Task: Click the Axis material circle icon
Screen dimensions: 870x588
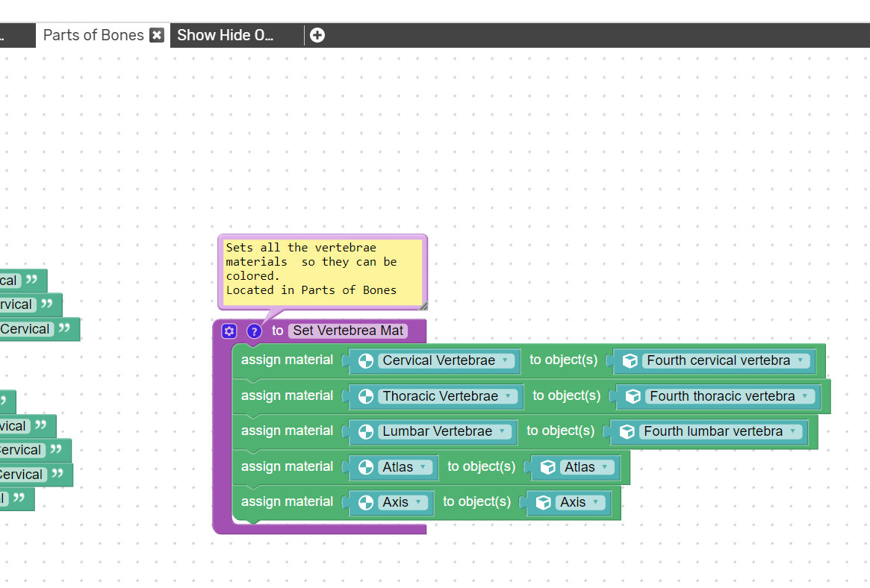Action: (366, 503)
